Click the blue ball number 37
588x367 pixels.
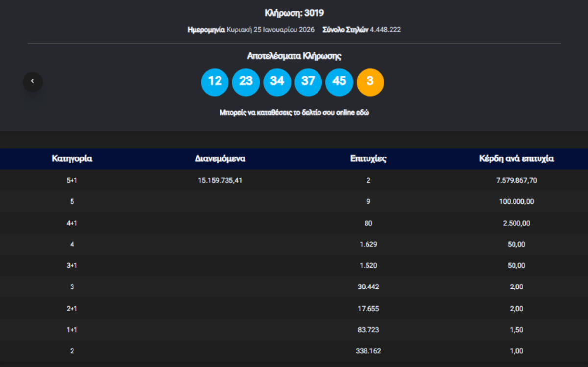coord(308,82)
